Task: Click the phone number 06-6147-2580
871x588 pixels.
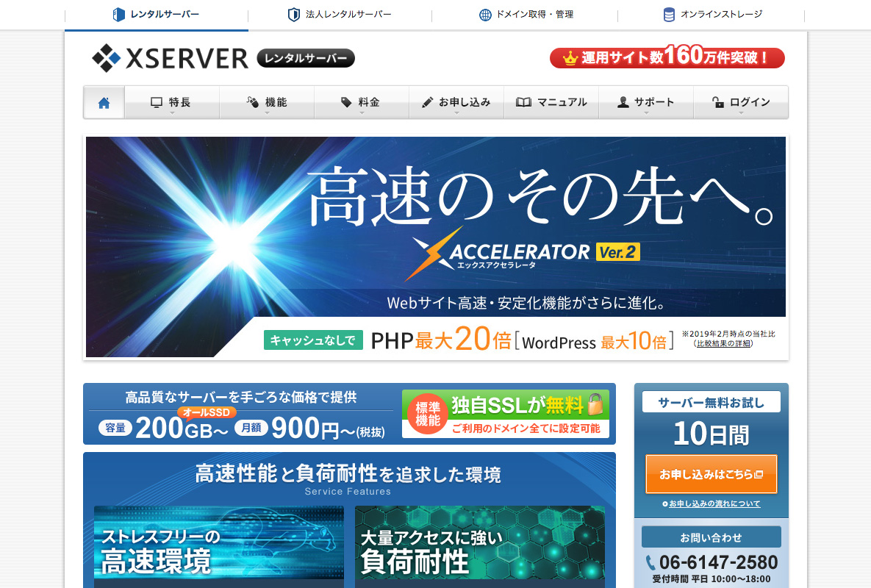Action: pyautogui.click(x=718, y=562)
